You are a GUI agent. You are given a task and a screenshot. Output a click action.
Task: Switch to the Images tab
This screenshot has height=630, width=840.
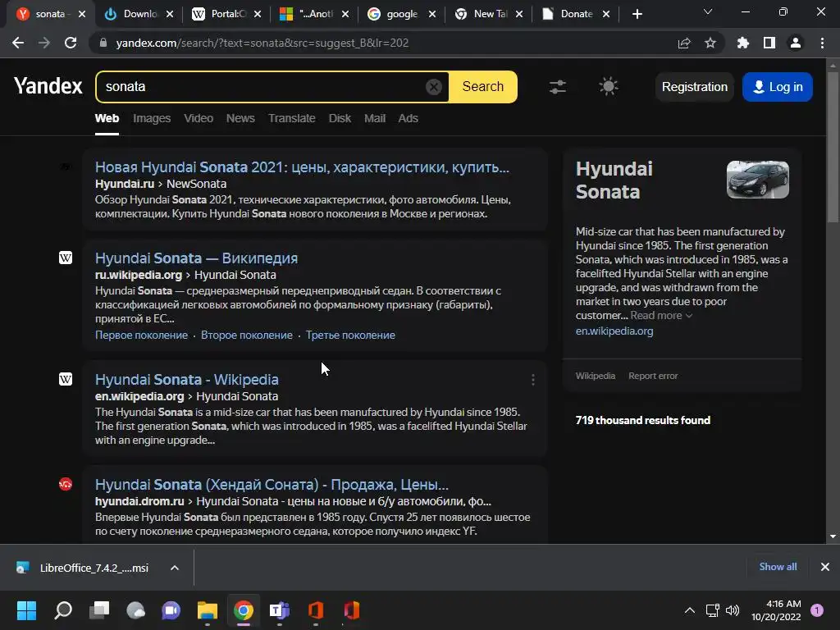(152, 118)
